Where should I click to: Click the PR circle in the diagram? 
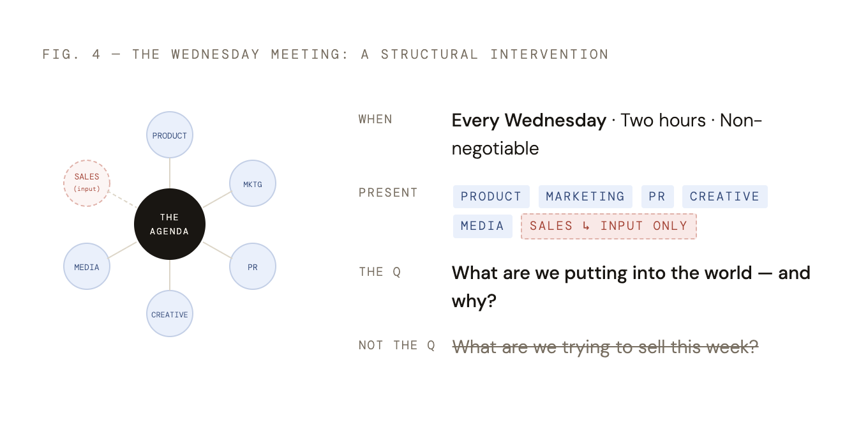[x=253, y=267]
